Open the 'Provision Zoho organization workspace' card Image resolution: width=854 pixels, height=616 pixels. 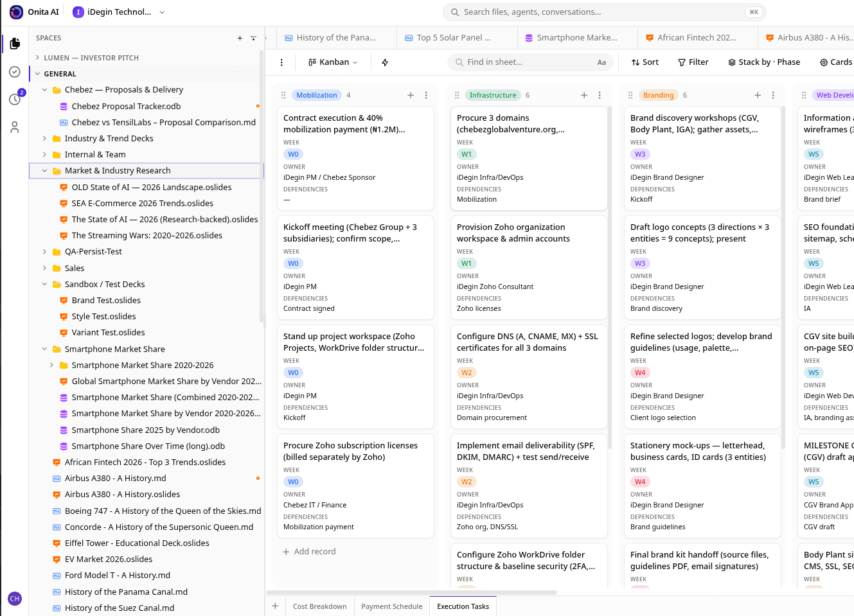(x=529, y=268)
